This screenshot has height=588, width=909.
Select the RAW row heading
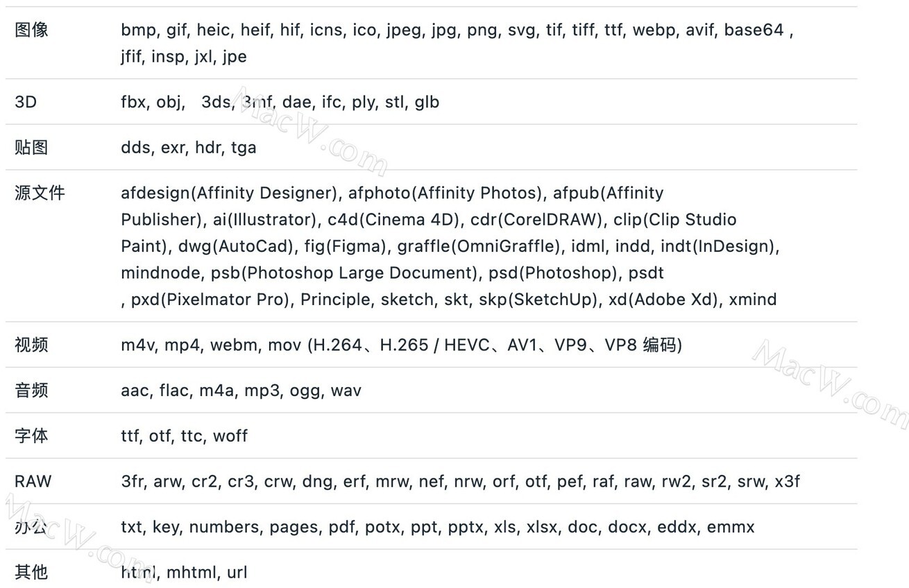click(33, 481)
